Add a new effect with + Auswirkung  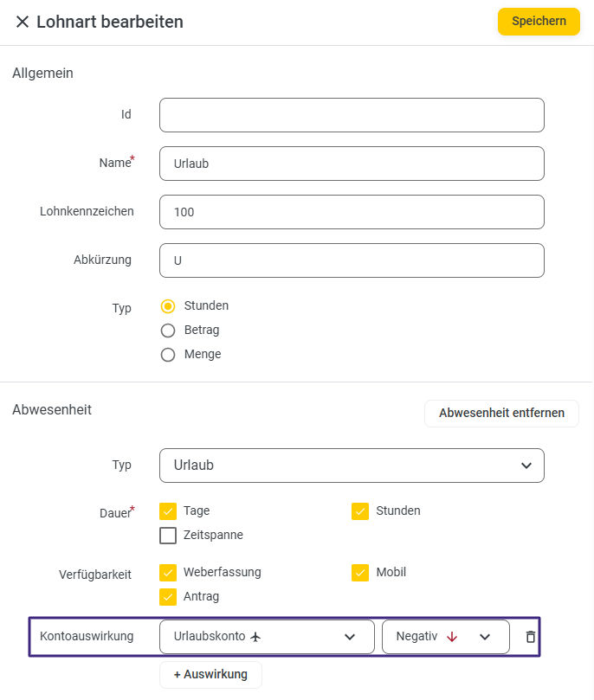tap(210, 675)
